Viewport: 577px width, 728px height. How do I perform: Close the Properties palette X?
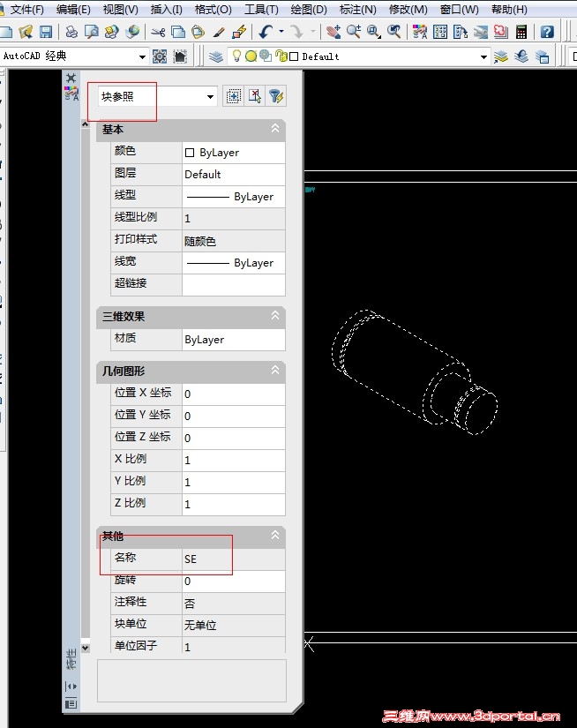point(71,78)
